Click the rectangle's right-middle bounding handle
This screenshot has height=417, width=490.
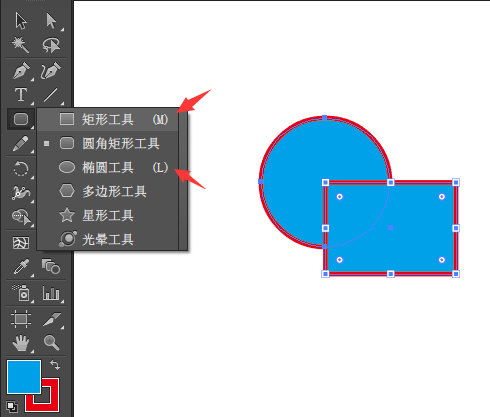point(456,228)
